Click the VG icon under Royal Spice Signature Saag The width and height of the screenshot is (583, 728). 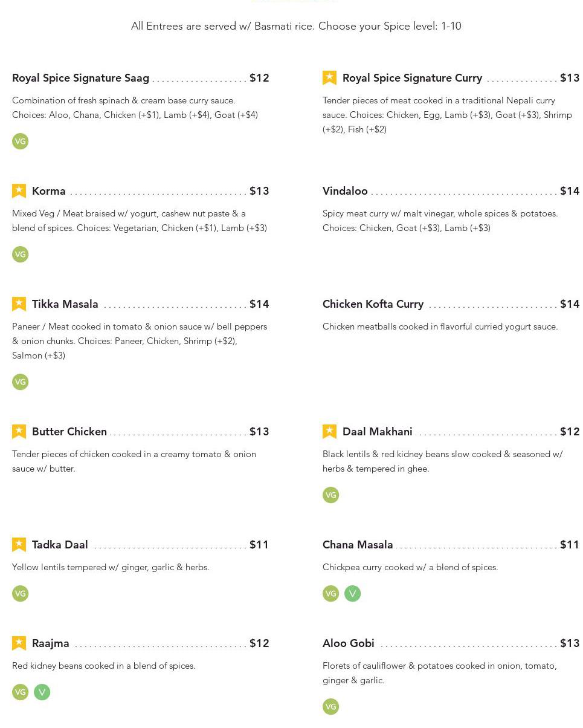coord(20,141)
